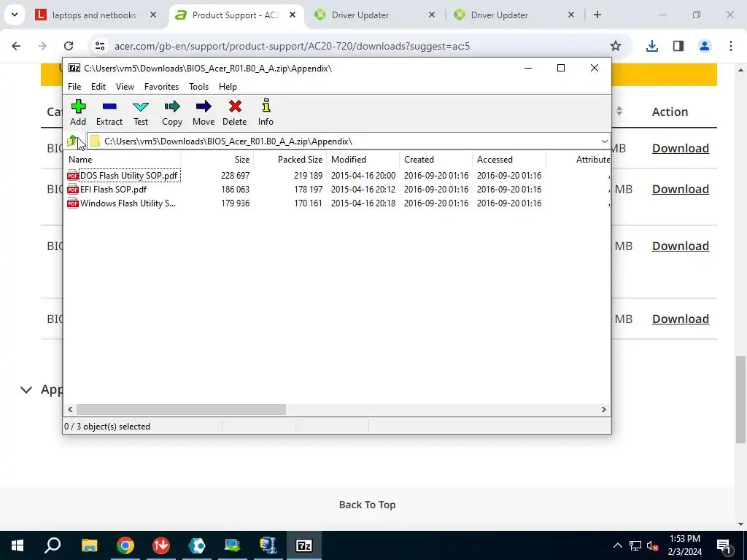The height and width of the screenshot is (560, 747).
Task: Click Back To Top on Acer page
Action: (368, 505)
